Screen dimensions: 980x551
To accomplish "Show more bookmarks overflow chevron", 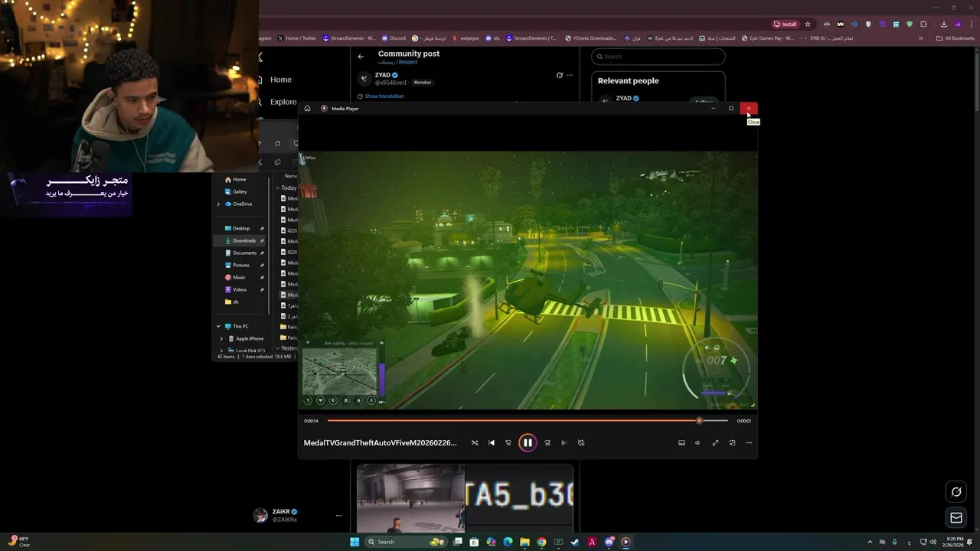I will [x=921, y=38].
